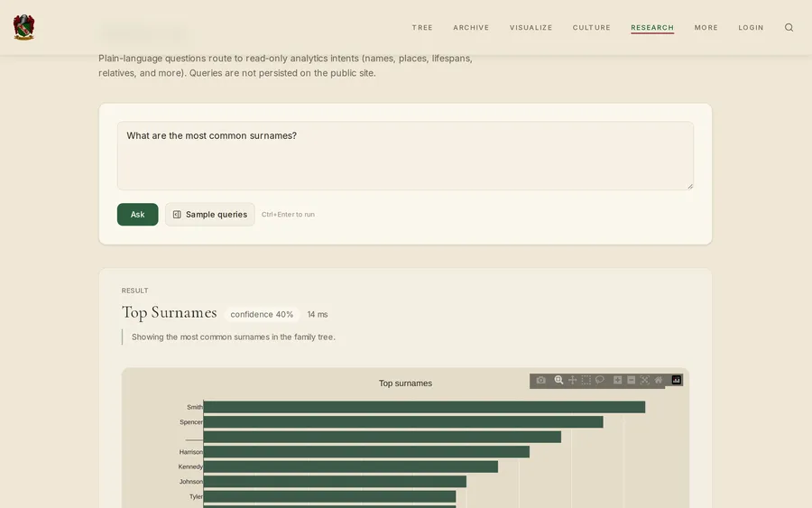Click the Johnson surname bar

pos(335,482)
